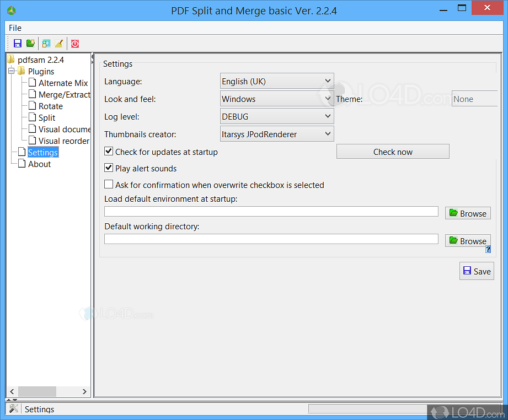Click the Plugins folder icon in tree

(x=22, y=71)
